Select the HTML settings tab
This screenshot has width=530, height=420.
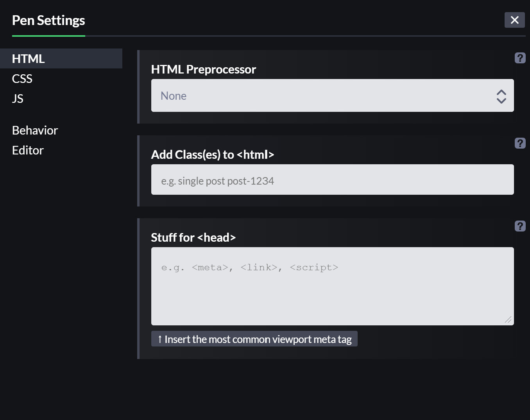coord(61,59)
